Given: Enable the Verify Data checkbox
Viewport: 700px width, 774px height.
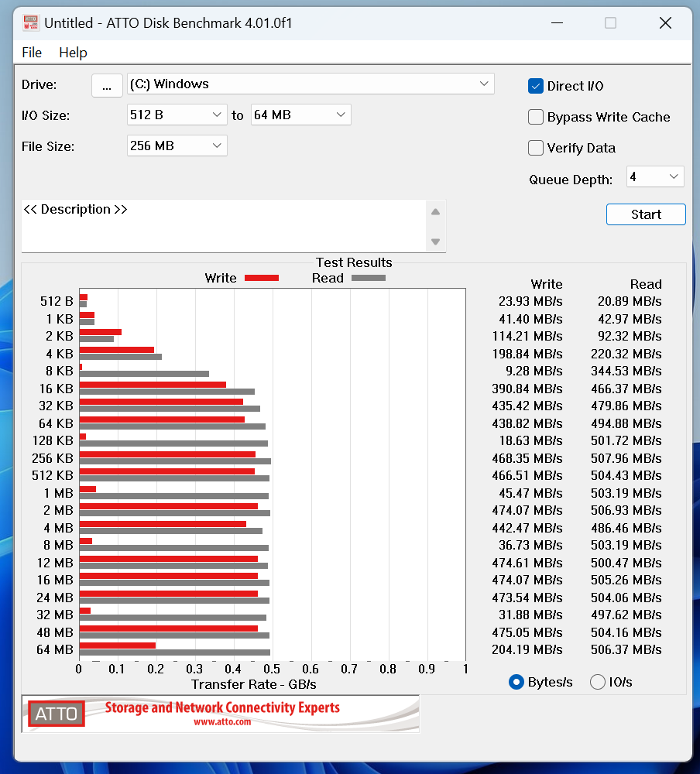Looking at the screenshot, I should point(536,148).
